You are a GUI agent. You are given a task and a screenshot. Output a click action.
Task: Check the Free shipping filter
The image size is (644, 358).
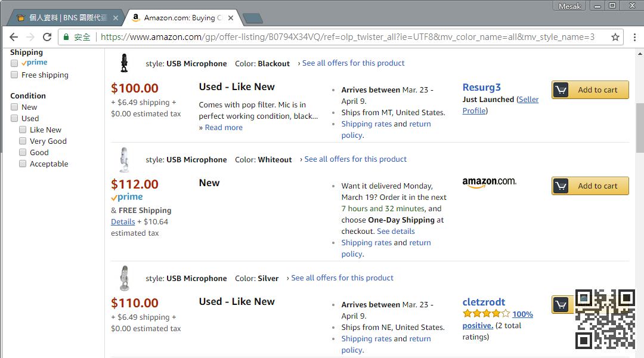tap(14, 75)
